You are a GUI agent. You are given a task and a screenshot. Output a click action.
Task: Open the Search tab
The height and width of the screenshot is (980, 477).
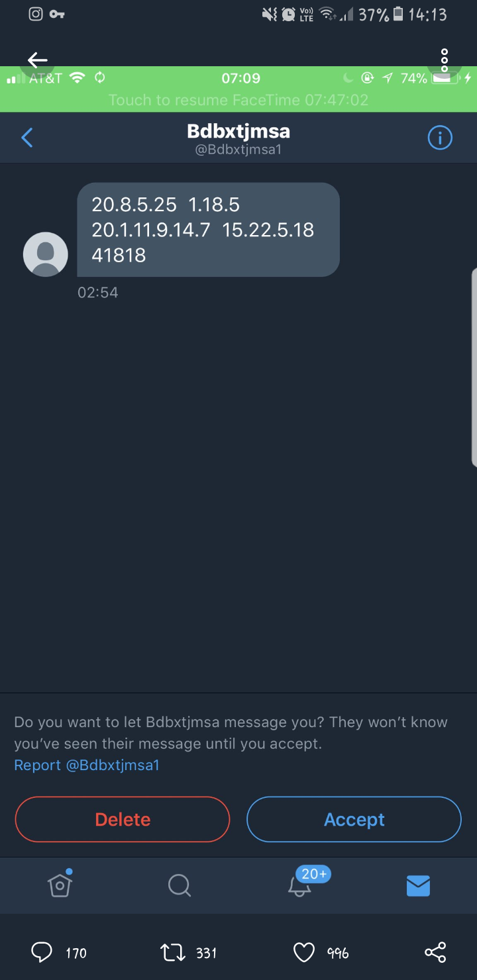click(x=179, y=885)
